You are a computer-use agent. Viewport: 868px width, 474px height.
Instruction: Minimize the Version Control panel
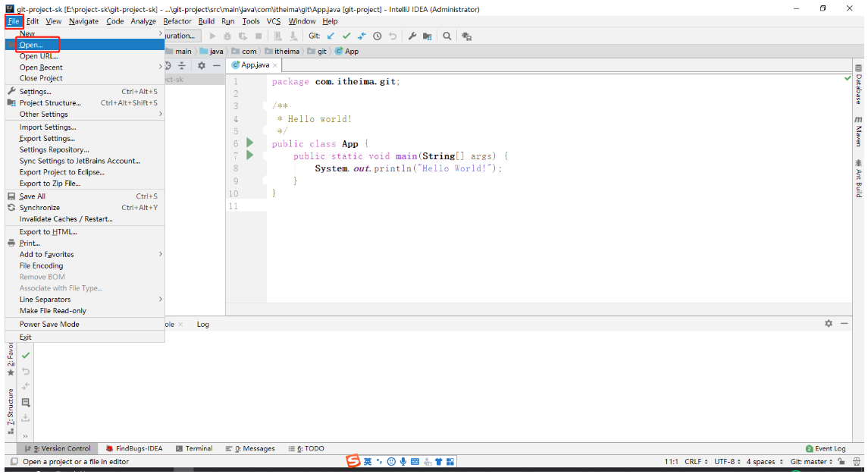pos(844,323)
